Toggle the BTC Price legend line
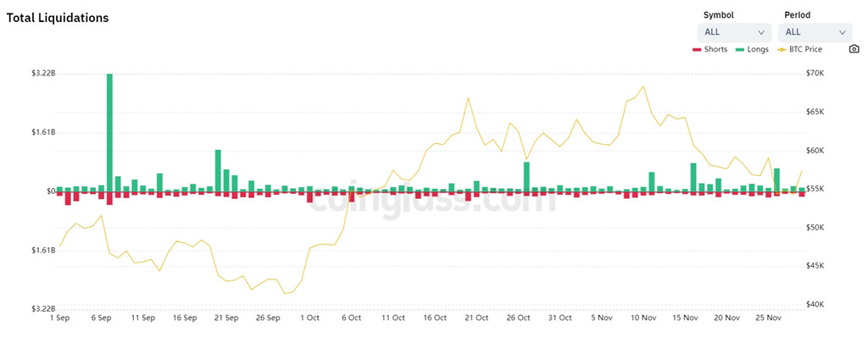Image resolution: width=868 pixels, height=337 pixels. click(x=799, y=49)
